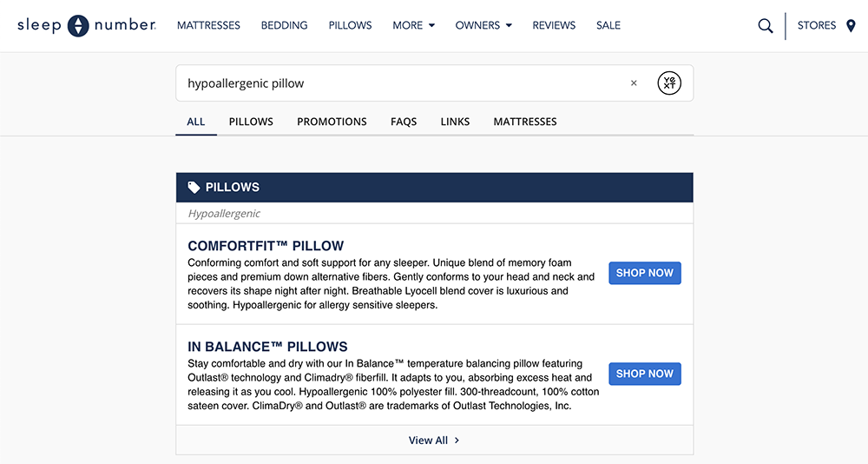Switch to the PROMOTIONS results tab
The height and width of the screenshot is (464, 868).
pos(332,122)
